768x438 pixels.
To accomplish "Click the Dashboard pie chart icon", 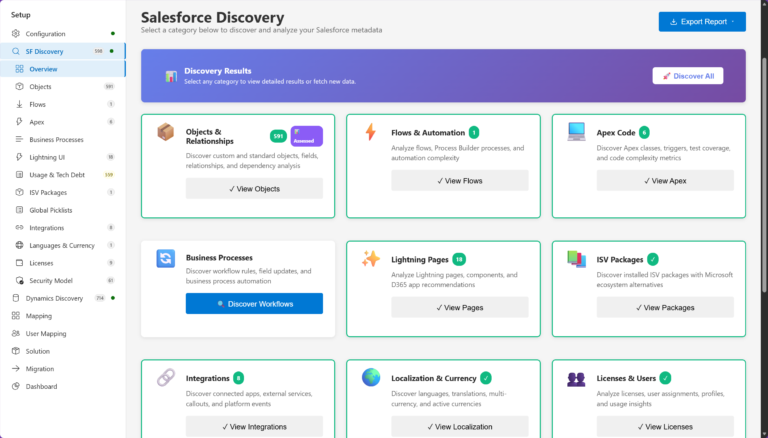I will (16, 387).
